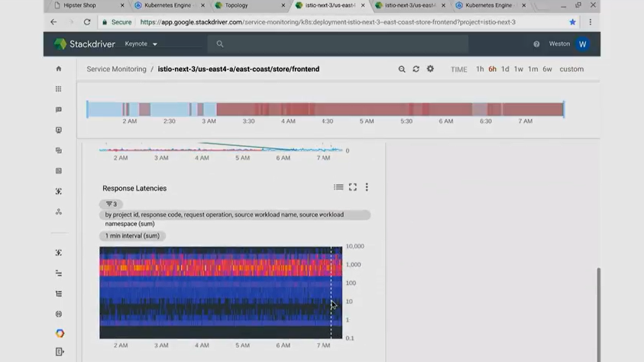644x362 pixels.
Task: Refresh the service monitoring data
Action: [416, 69]
